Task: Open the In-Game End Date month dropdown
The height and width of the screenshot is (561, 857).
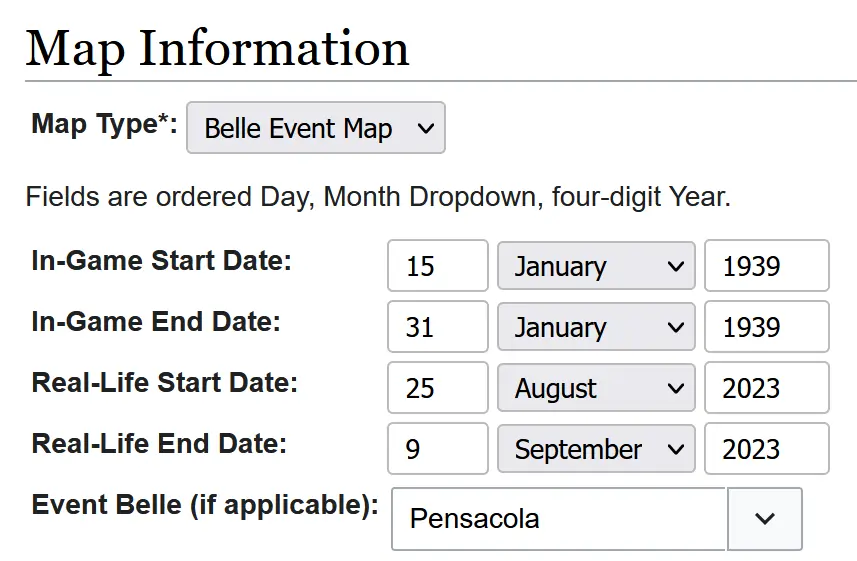Action: click(x=595, y=327)
